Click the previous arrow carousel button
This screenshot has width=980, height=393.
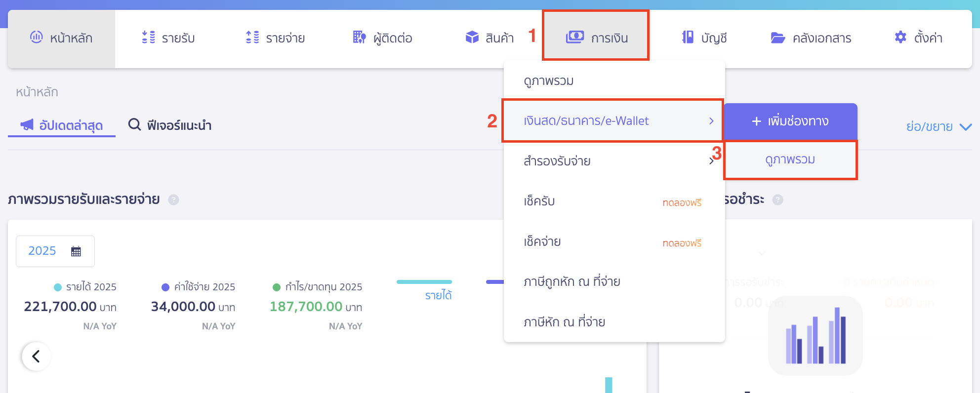[36, 356]
